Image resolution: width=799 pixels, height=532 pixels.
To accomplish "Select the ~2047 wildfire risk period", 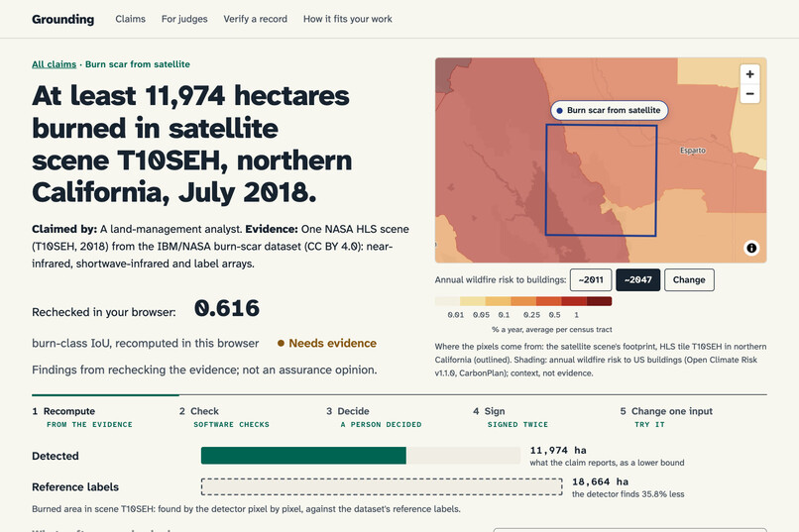I will pyautogui.click(x=638, y=280).
